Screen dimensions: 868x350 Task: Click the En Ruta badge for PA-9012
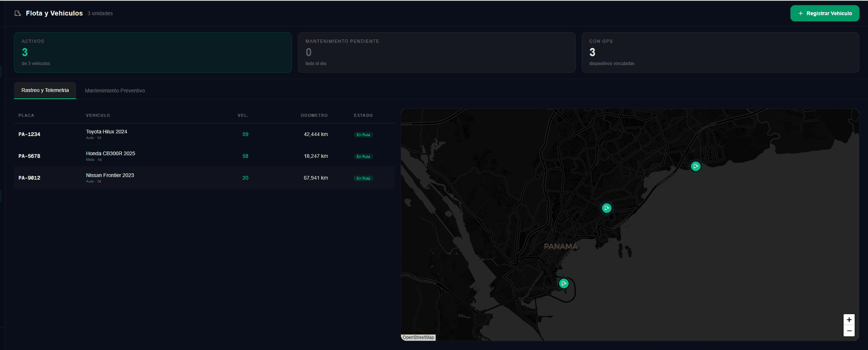tap(363, 178)
